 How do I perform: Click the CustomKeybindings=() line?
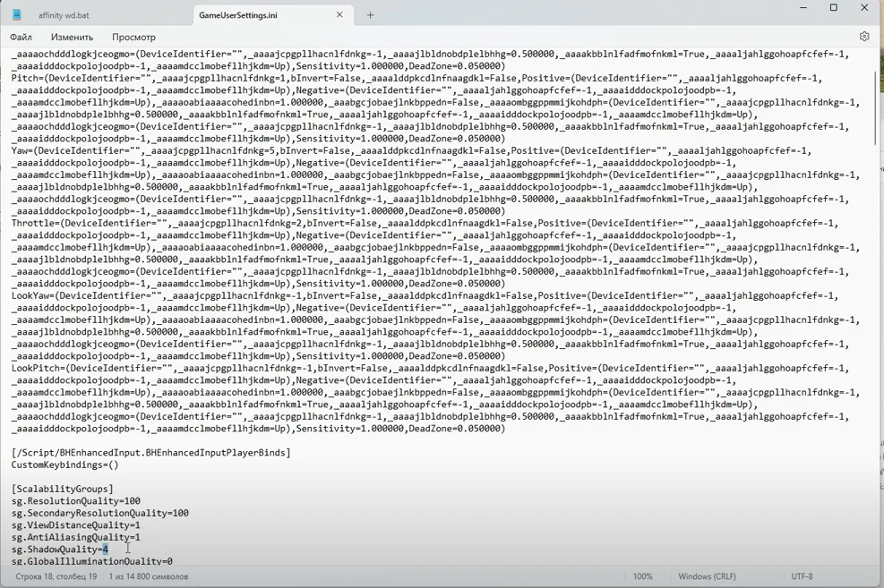64,464
